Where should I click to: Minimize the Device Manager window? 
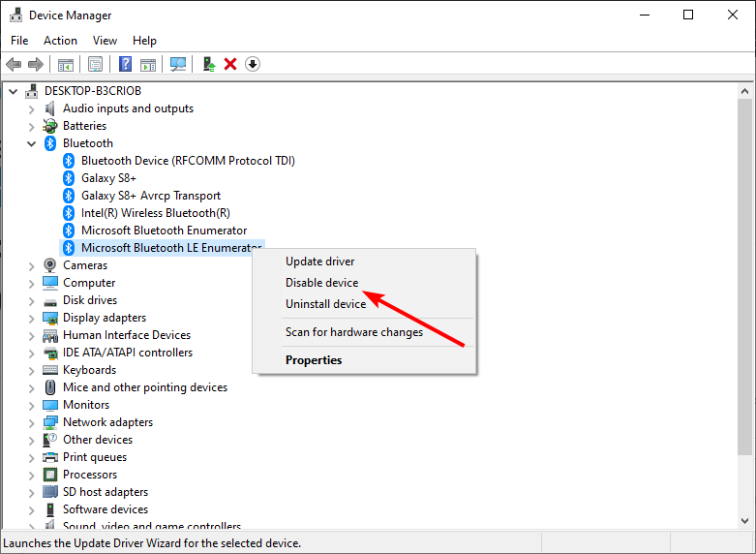coord(645,15)
